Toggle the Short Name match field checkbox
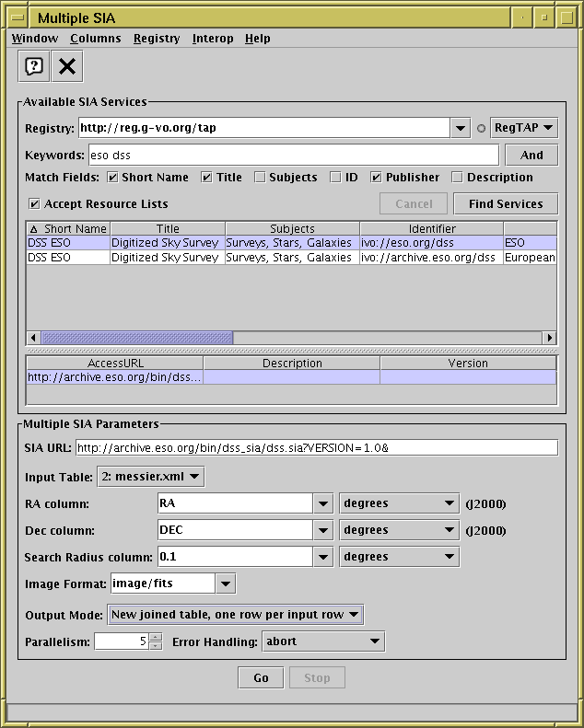 pyautogui.click(x=112, y=178)
